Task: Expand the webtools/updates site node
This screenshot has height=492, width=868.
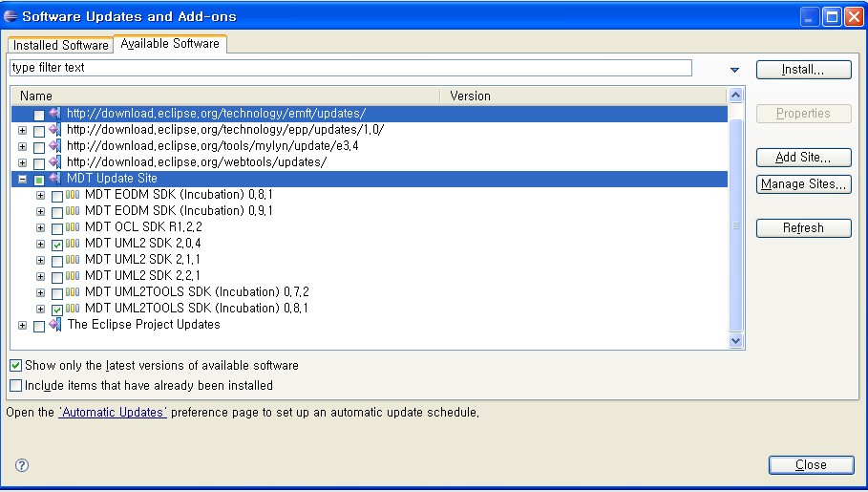Action: 22,163
